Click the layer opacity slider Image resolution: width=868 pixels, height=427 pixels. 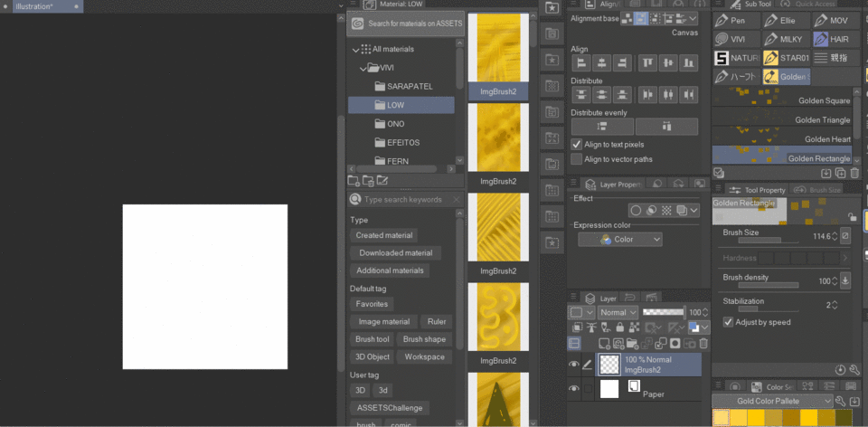click(x=664, y=312)
